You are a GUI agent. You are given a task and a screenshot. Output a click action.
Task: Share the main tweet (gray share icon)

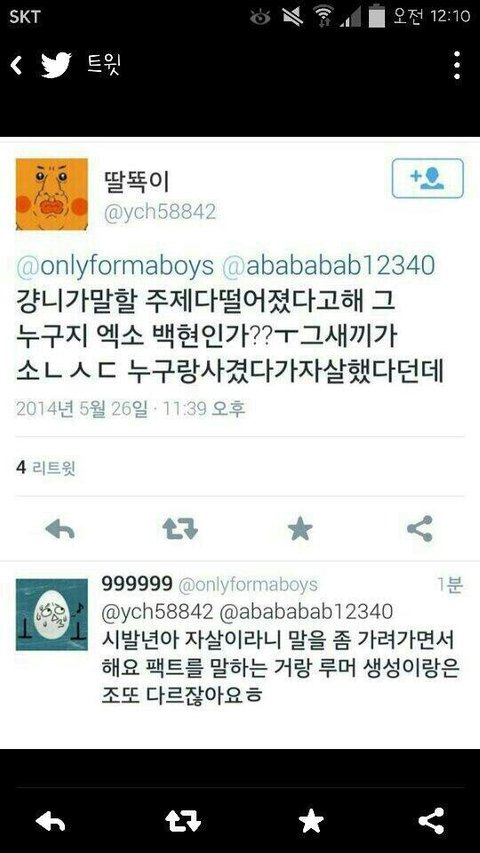click(420, 528)
